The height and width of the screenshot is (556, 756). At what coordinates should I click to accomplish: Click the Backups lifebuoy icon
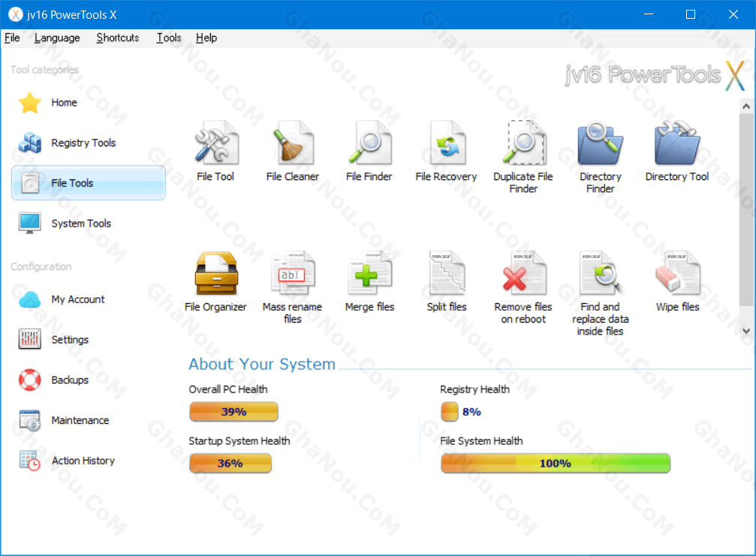[x=30, y=380]
